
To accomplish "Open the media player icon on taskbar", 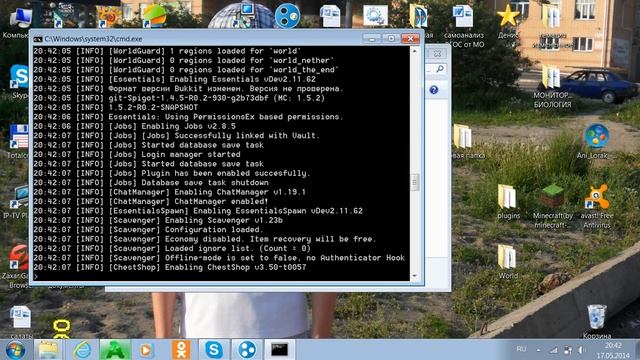I will [147, 350].
